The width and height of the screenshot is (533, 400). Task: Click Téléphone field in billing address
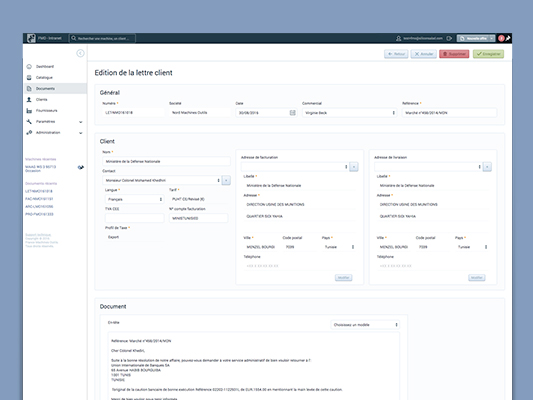click(x=299, y=266)
